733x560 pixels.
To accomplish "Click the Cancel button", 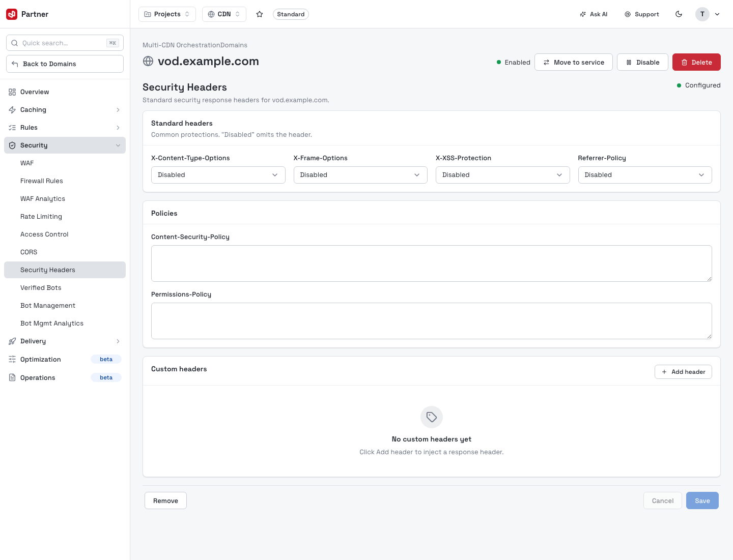I will coord(663,500).
